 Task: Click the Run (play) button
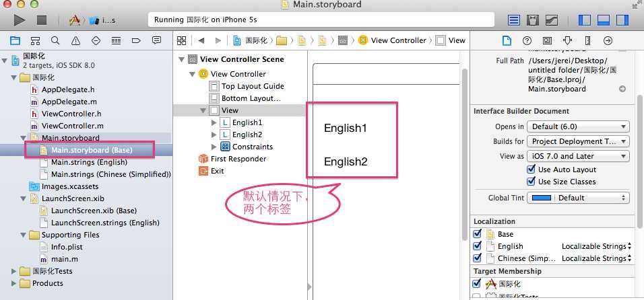click(x=20, y=20)
